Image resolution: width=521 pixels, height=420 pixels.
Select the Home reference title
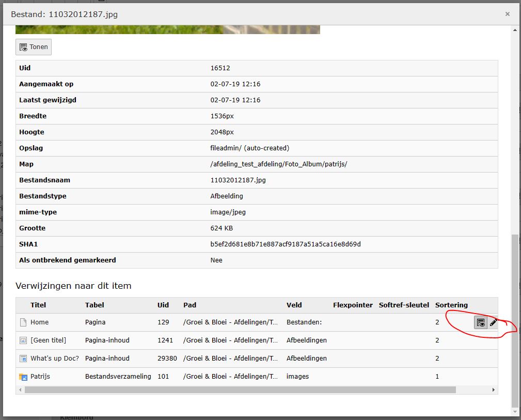click(x=39, y=322)
